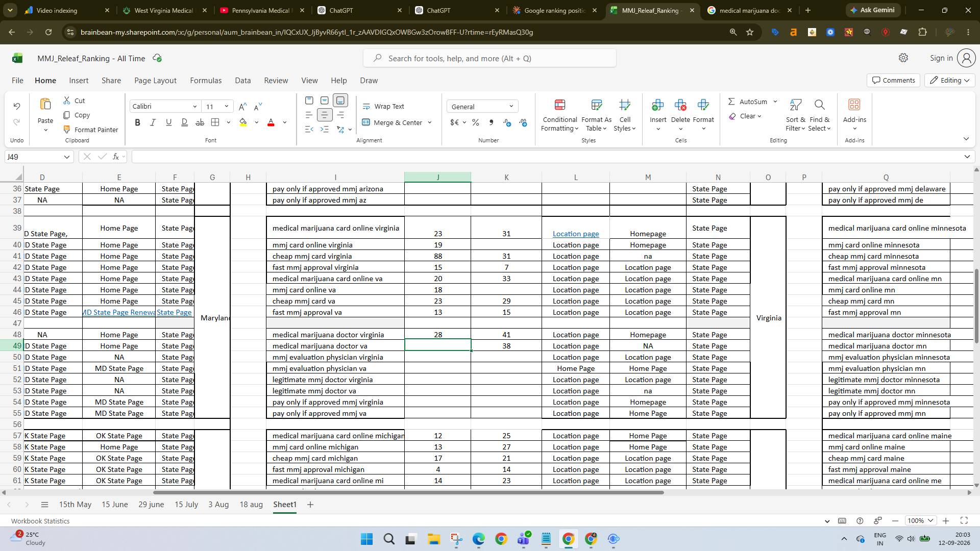Viewport: 980px width, 551px height.
Task: Click the Comments button
Action: point(893,80)
